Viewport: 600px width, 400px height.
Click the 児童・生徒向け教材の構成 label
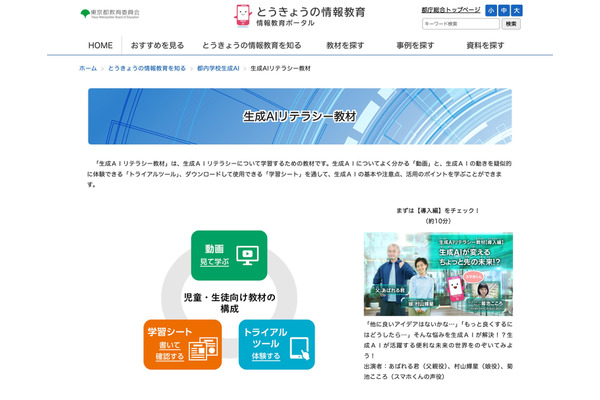click(229, 303)
